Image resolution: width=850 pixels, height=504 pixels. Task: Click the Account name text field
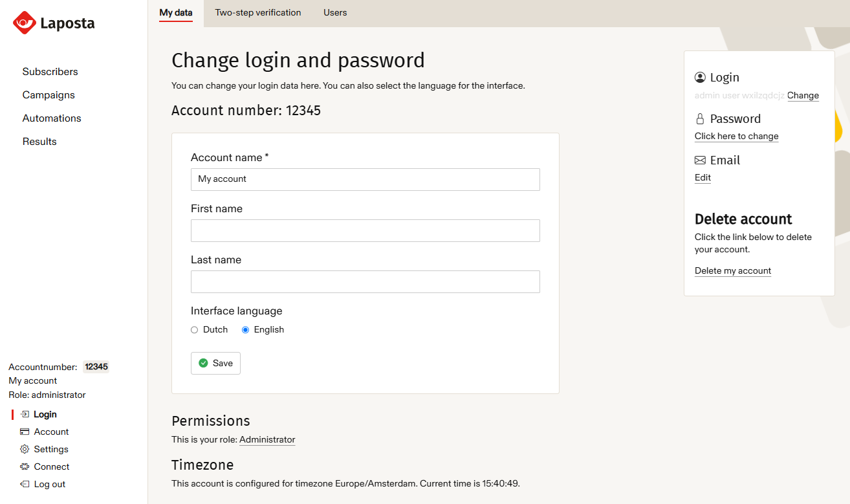click(x=365, y=179)
